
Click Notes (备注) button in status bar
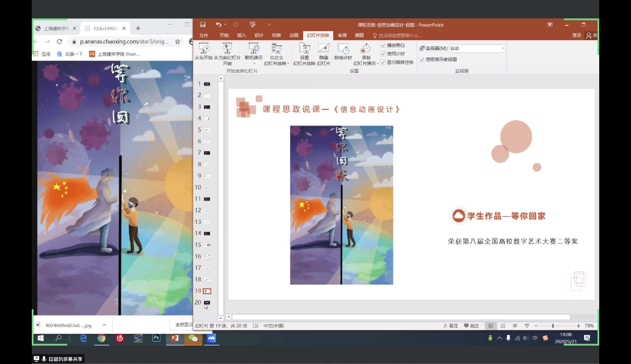(451, 326)
